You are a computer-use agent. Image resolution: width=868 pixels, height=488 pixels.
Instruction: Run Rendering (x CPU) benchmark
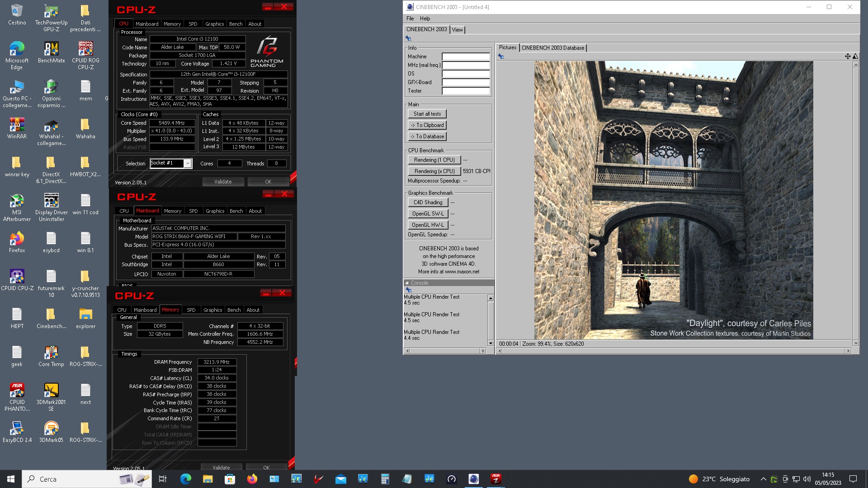[x=434, y=171]
